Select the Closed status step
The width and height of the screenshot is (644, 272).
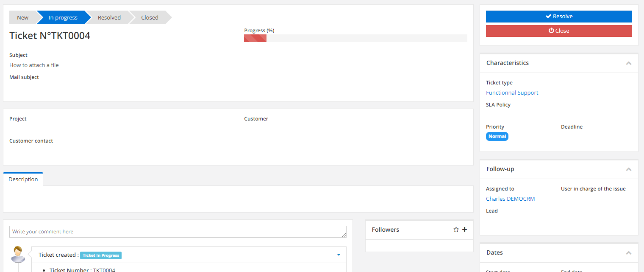tap(150, 17)
